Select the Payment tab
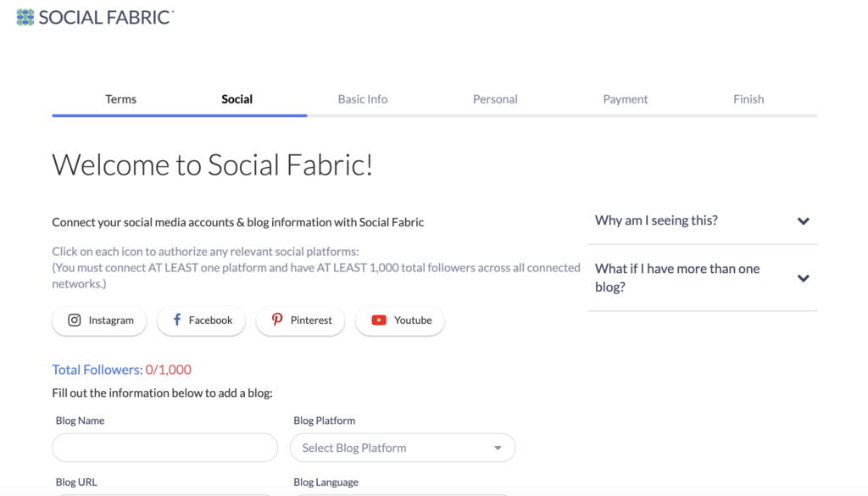Image resolution: width=868 pixels, height=496 pixels. tap(625, 99)
